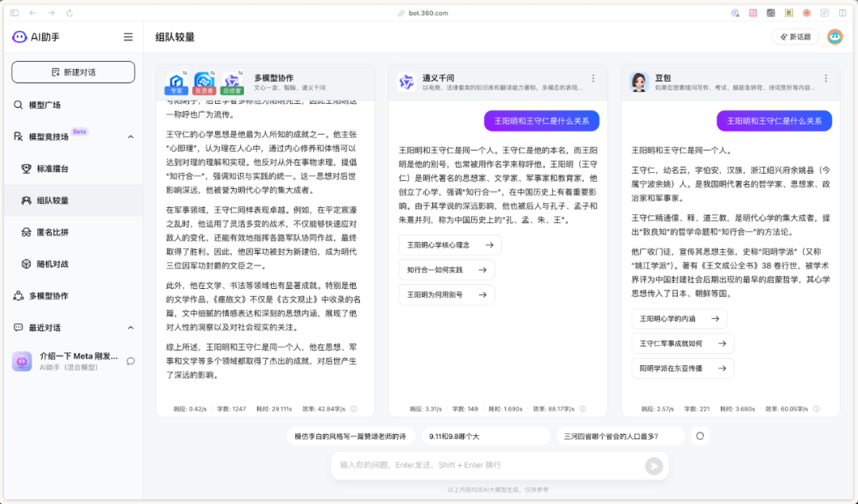
Task: Open the three-dot menu on 豆包 card
Action: coord(825,79)
